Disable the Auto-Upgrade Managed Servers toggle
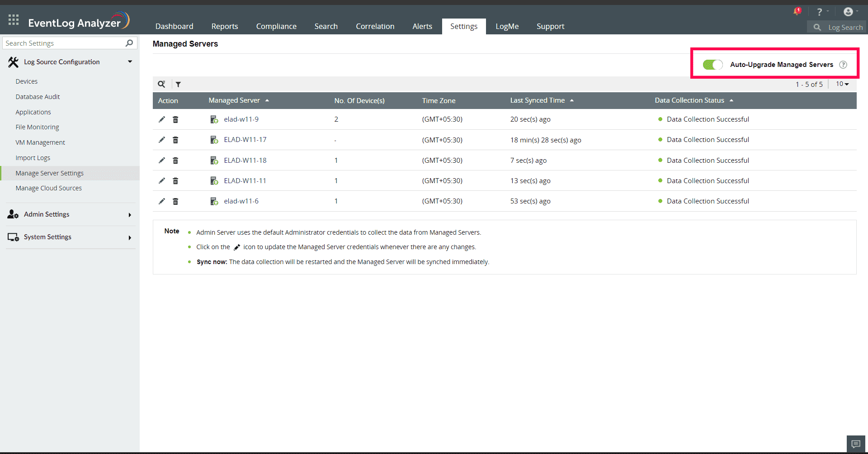The image size is (868, 454). point(712,65)
